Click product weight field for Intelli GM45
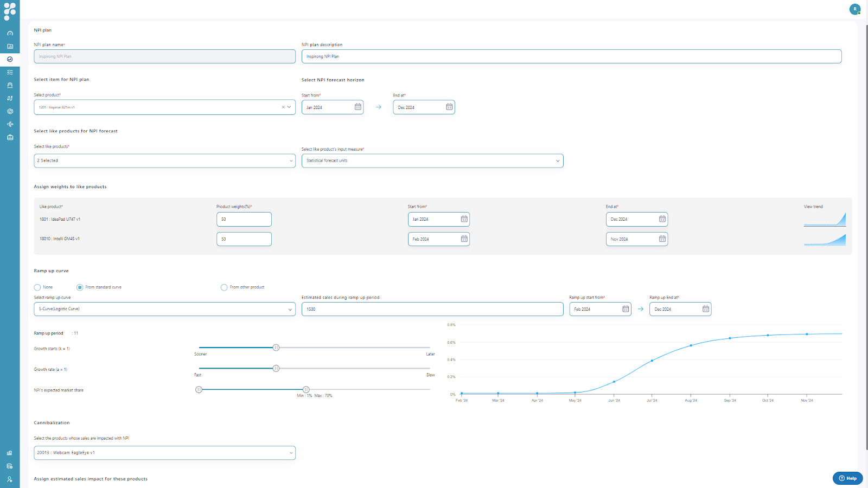 244,239
